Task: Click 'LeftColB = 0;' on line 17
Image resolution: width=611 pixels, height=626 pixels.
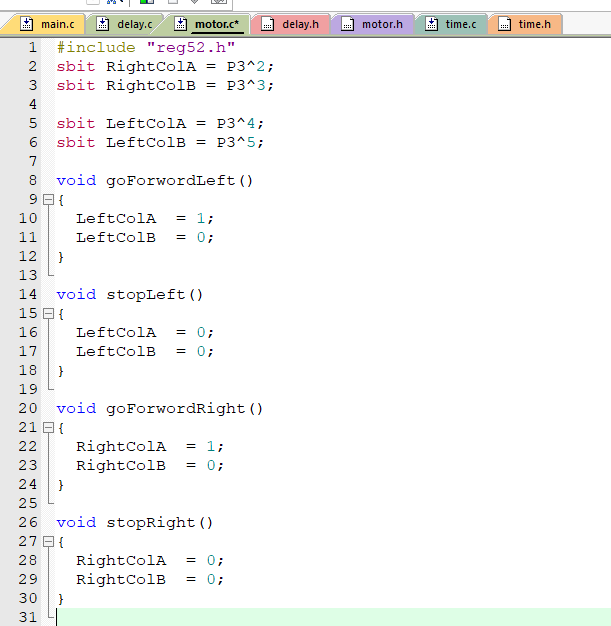Action: click(145, 351)
